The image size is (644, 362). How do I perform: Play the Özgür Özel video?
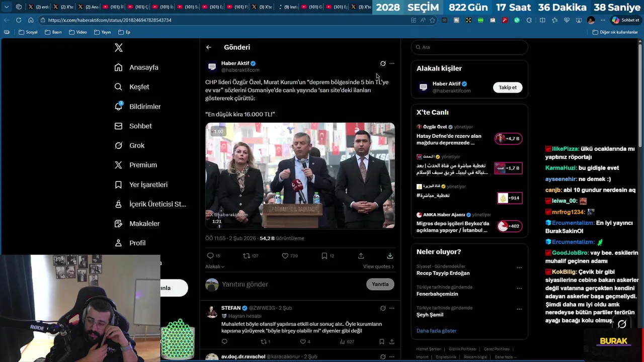click(300, 175)
